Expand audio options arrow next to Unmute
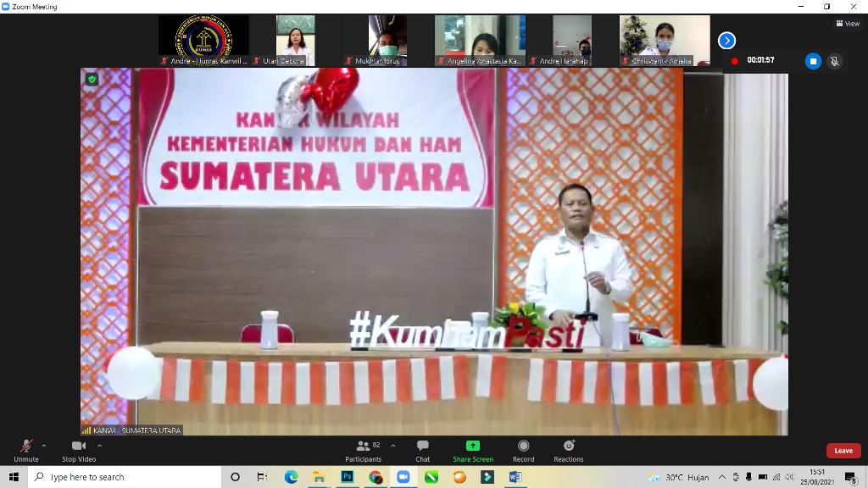 pos(44,446)
